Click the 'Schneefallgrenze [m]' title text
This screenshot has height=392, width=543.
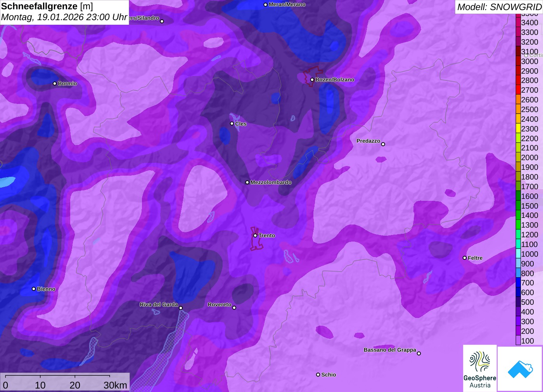click(x=47, y=6)
